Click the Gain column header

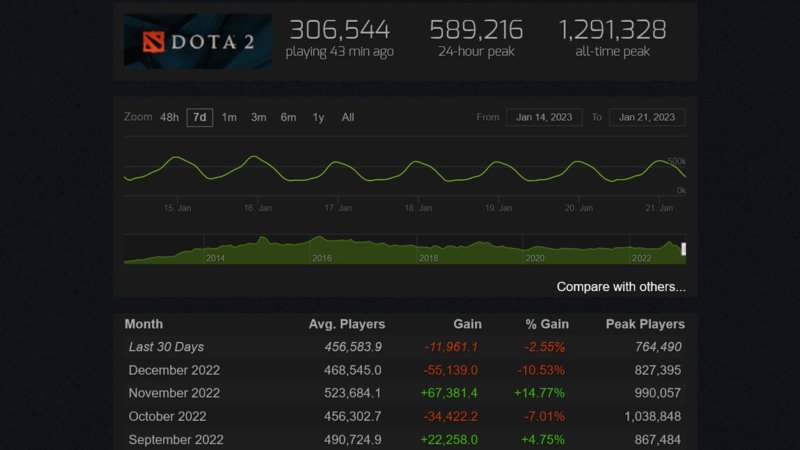[467, 324]
